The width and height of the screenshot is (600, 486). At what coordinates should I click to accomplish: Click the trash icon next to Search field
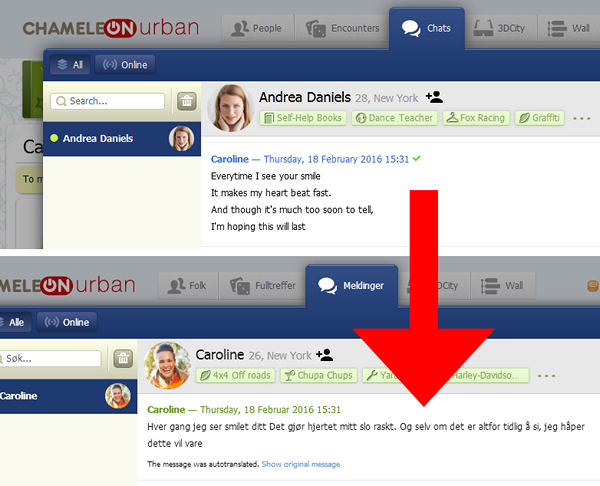click(x=186, y=101)
